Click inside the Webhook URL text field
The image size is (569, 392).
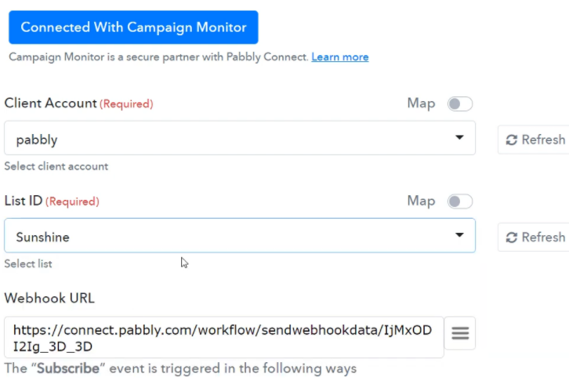coord(223,338)
